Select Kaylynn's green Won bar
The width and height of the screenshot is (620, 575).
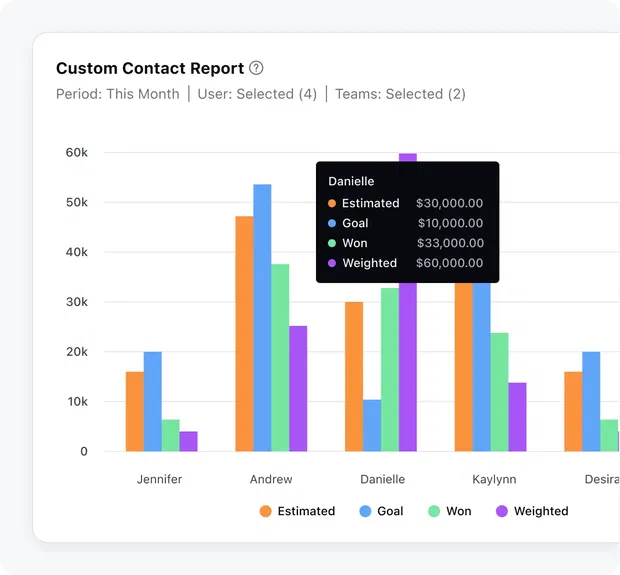pos(499,392)
